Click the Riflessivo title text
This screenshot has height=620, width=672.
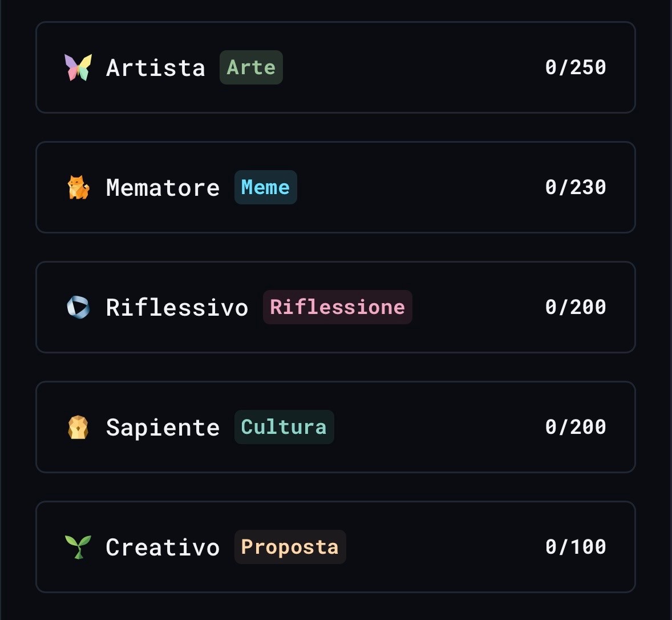point(177,308)
